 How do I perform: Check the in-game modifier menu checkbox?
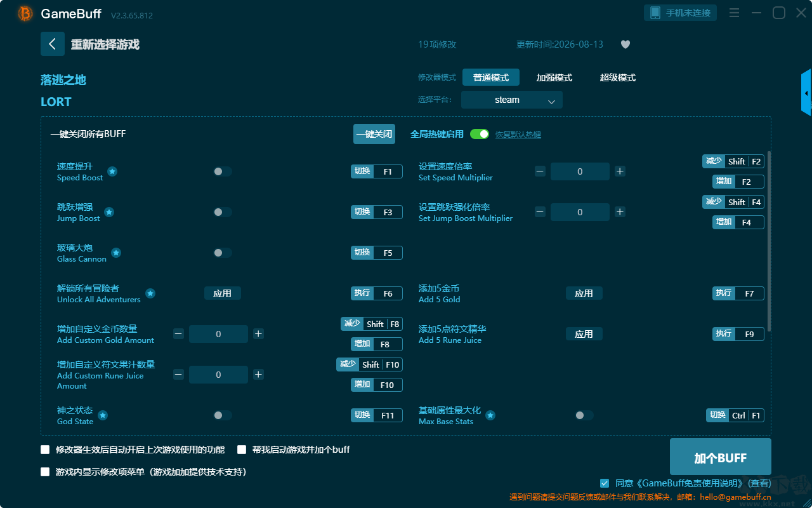coord(45,472)
